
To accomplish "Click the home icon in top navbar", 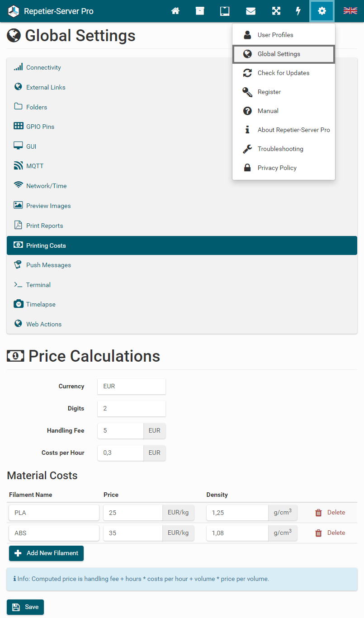I will click(175, 11).
